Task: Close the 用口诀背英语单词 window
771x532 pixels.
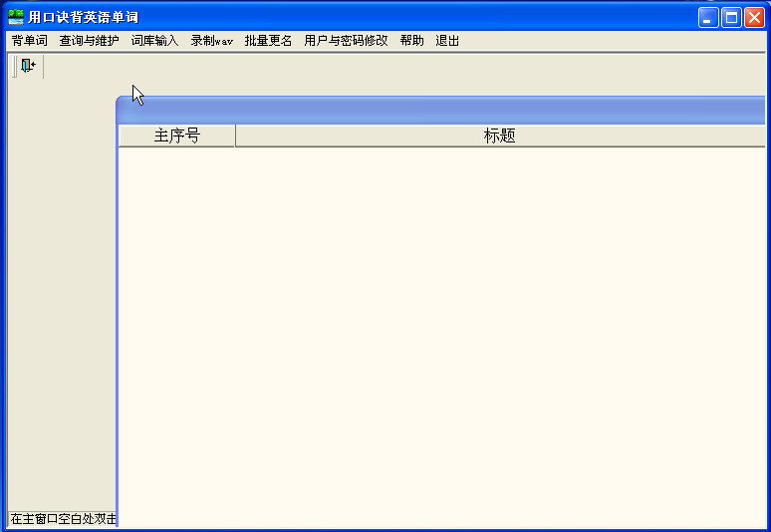Action: coord(754,18)
